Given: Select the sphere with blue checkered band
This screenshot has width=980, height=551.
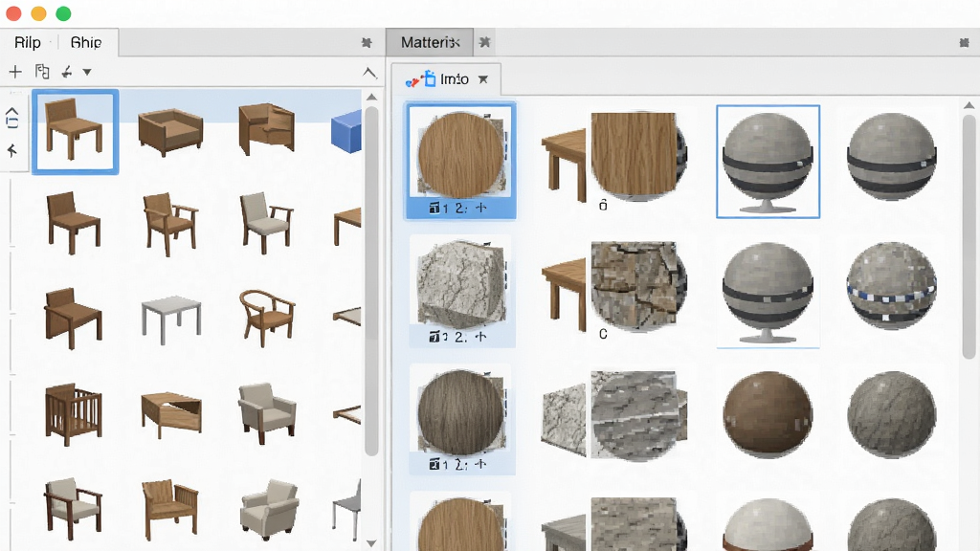Looking at the screenshot, I should coord(891,286).
